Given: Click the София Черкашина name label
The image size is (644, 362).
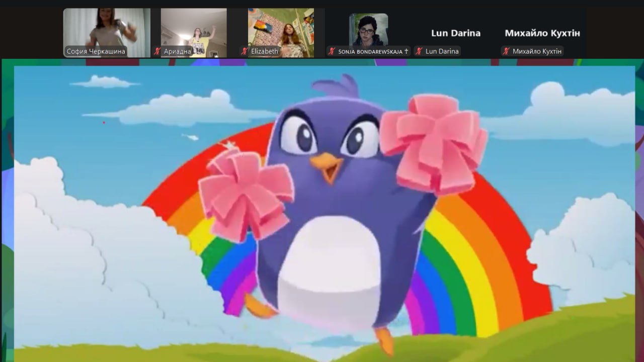Looking at the screenshot, I should [x=96, y=51].
